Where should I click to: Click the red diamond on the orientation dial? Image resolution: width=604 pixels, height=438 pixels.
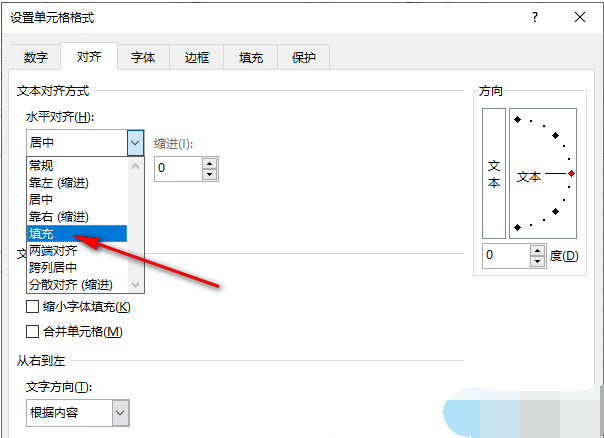coord(571,174)
